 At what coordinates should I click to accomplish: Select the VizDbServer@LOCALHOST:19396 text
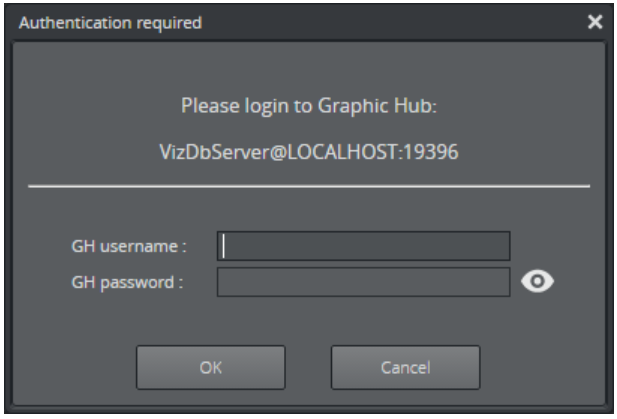click(309, 152)
